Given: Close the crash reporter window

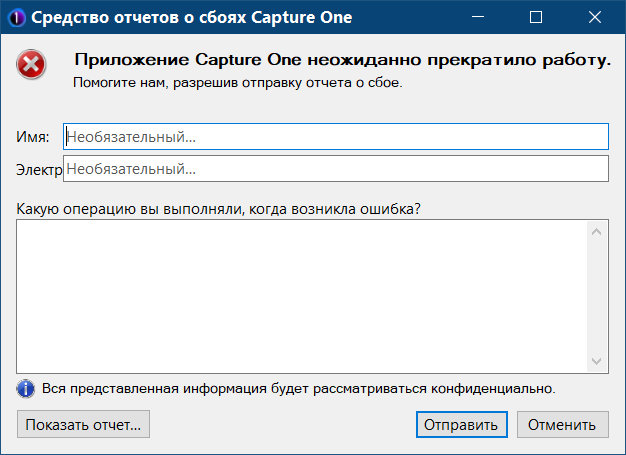Looking at the screenshot, I should click(595, 17).
